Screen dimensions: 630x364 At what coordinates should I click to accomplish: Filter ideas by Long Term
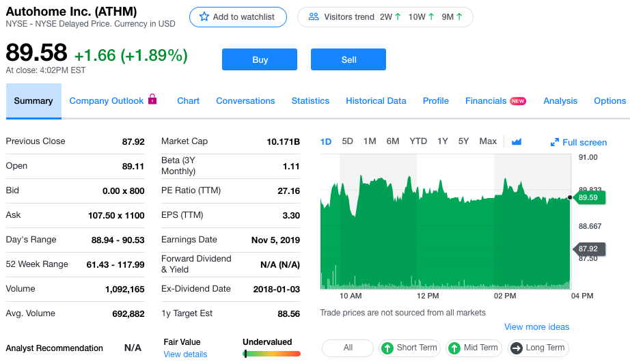(538, 348)
